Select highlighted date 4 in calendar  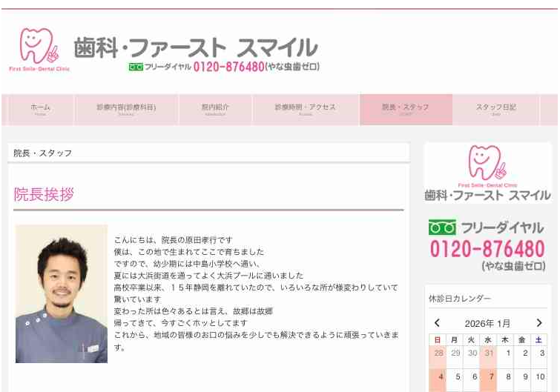click(x=438, y=376)
